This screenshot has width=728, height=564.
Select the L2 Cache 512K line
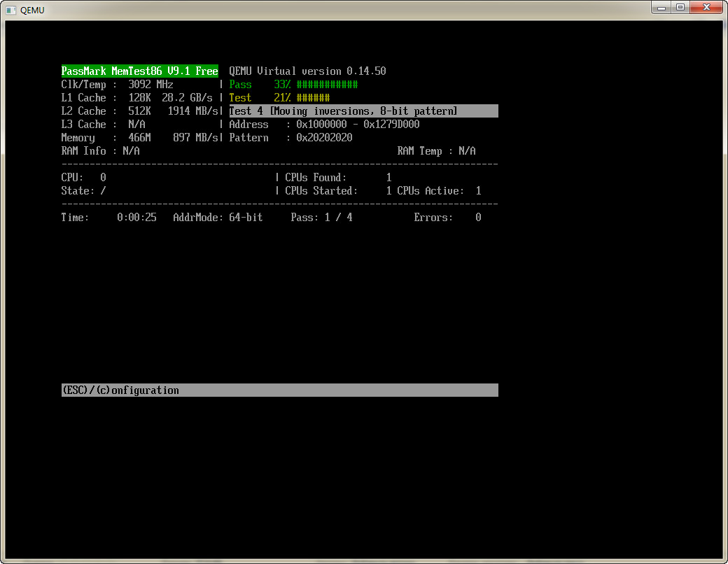(139, 111)
